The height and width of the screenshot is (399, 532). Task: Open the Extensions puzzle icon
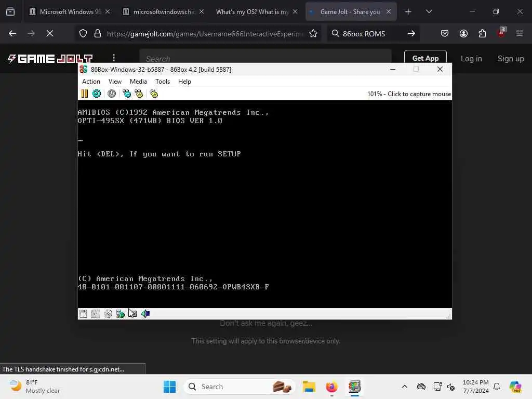click(482, 34)
